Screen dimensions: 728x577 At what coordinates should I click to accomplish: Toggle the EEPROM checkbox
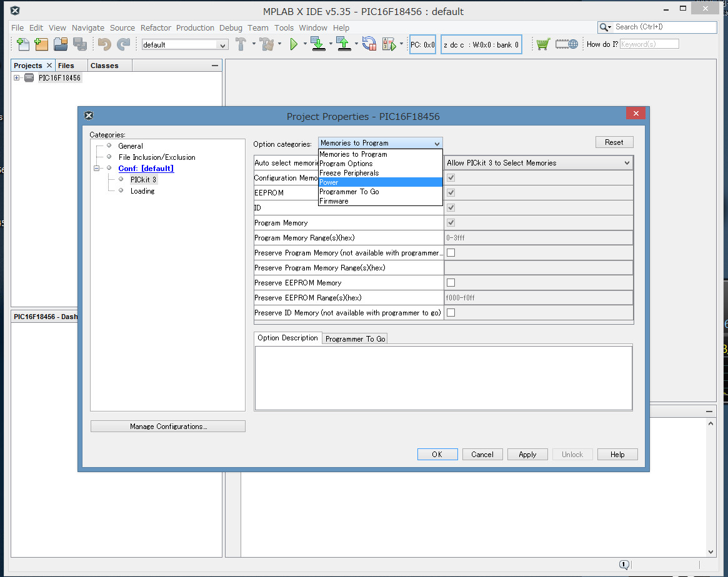451,192
